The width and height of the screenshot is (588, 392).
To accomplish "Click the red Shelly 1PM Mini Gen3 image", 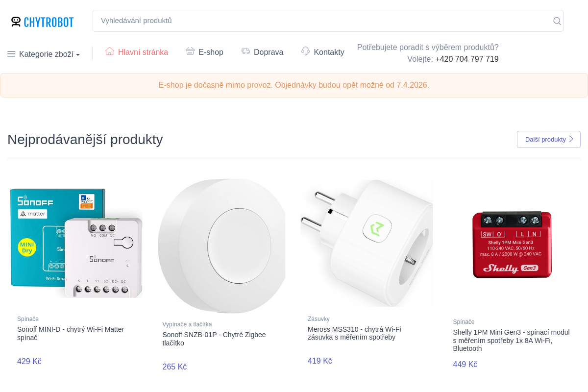I will [512, 244].
